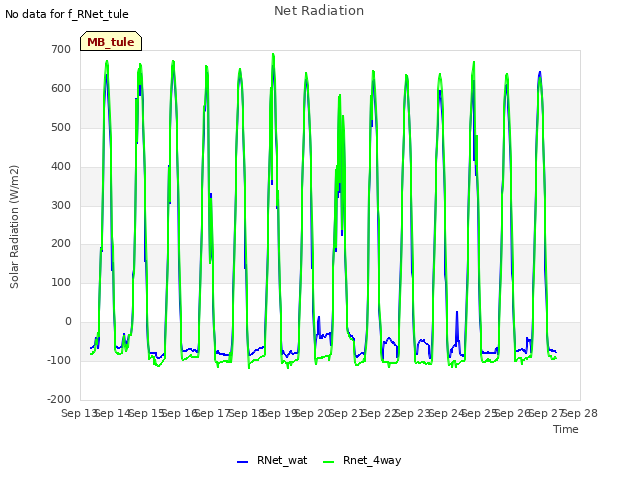Click the -200 y-axis tick label
640x480 pixels.
click(59, 399)
